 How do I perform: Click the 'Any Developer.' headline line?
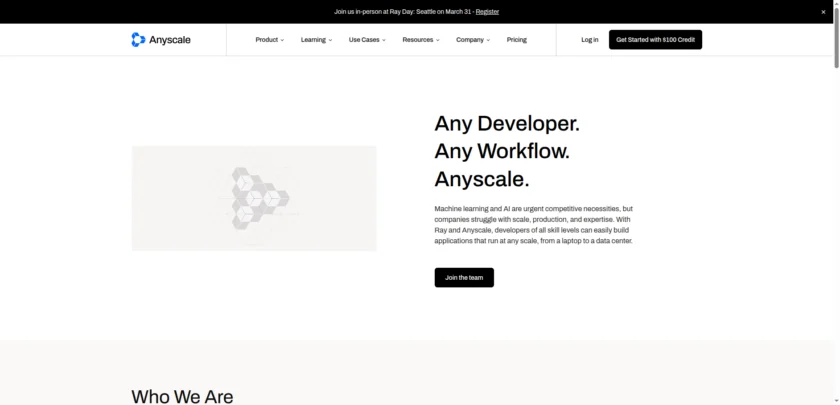tap(507, 123)
